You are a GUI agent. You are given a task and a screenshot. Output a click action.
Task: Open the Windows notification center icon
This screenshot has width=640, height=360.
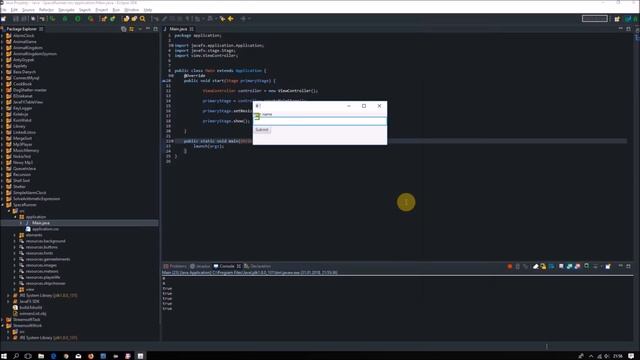click(x=631, y=356)
